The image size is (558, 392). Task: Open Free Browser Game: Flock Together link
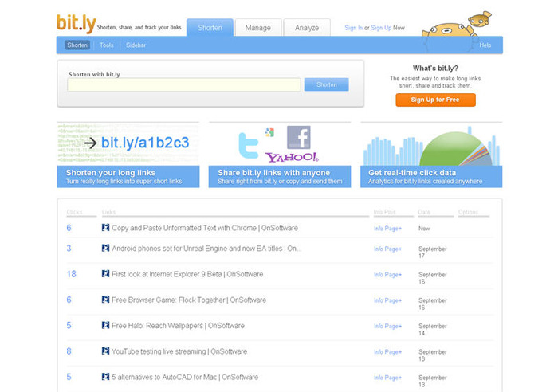189,300
